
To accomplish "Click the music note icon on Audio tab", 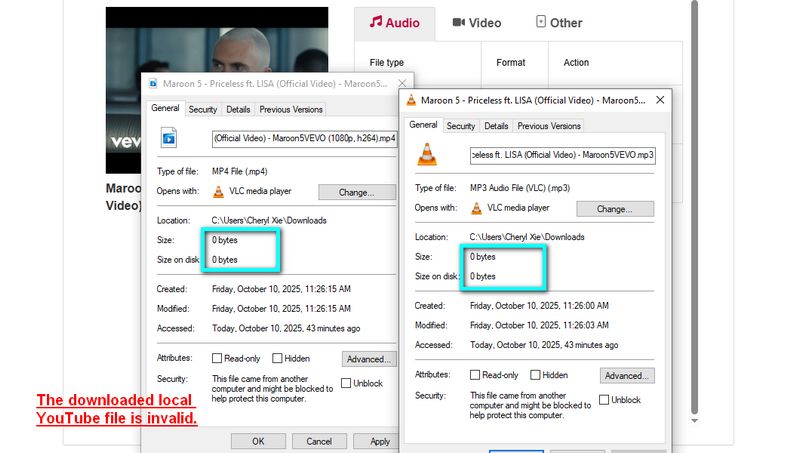I will tap(376, 22).
